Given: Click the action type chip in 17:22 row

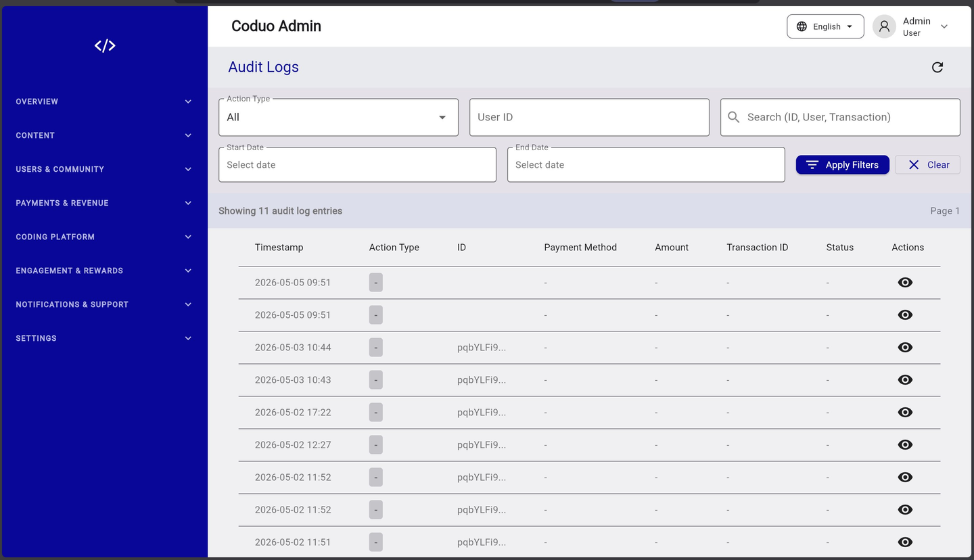Looking at the screenshot, I should point(376,413).
